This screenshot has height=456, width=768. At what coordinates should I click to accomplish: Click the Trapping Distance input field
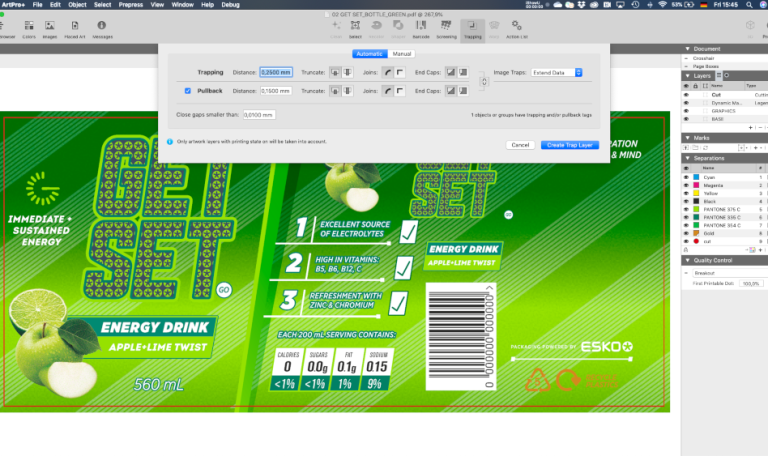[x=276, y=72]
